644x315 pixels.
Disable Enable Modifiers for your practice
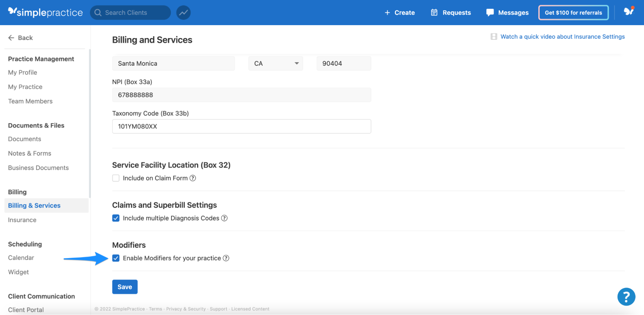[x=116, y=258]
